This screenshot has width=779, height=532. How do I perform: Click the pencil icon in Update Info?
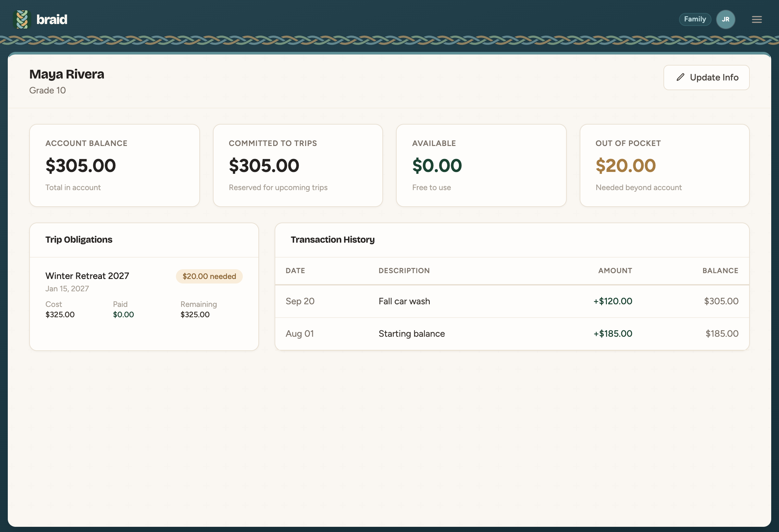[680, 78]
